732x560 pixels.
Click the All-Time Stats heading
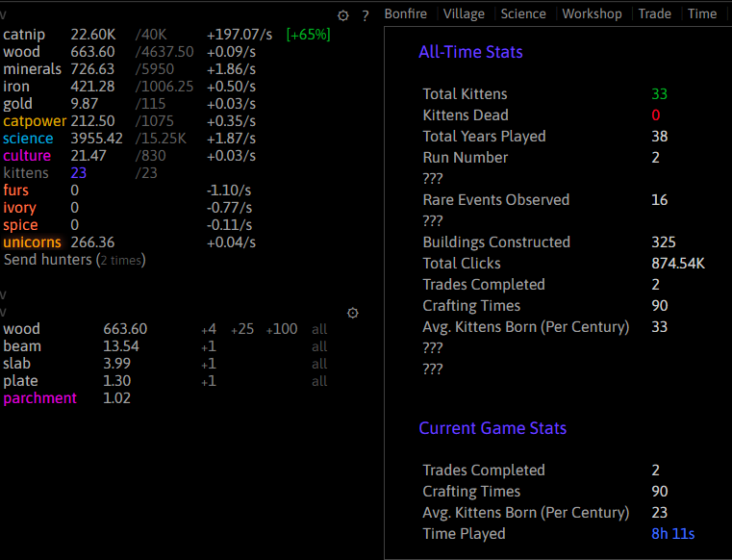tap(470, 52)
